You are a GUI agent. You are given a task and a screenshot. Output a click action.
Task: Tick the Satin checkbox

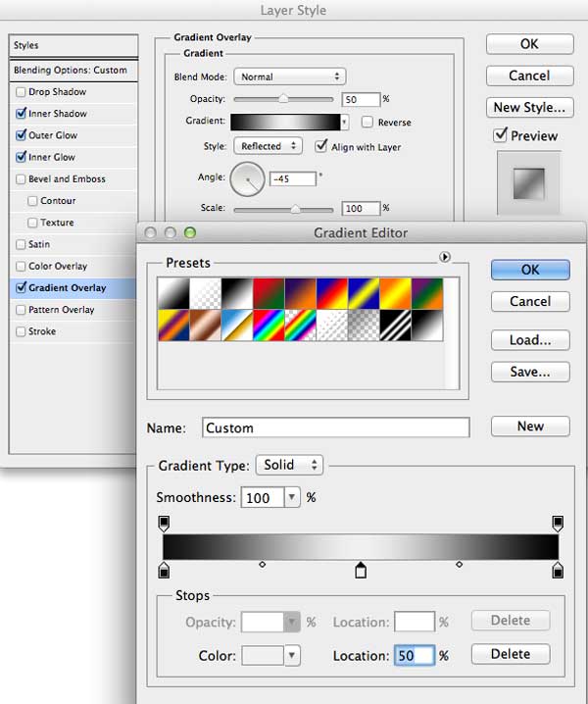tap(21, 244)
